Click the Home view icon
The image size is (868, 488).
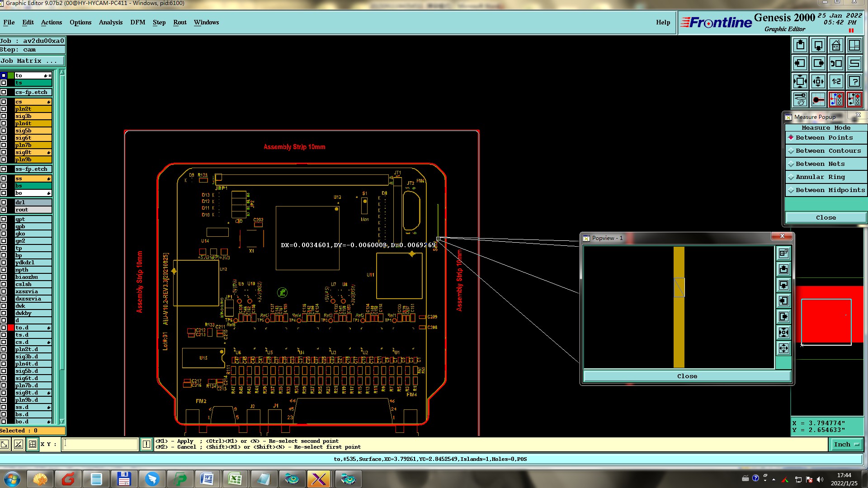point(836,45)
